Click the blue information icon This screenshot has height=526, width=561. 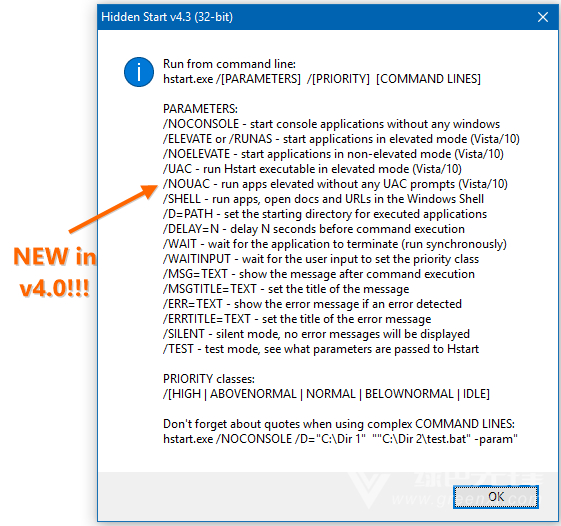coord(139,72)
